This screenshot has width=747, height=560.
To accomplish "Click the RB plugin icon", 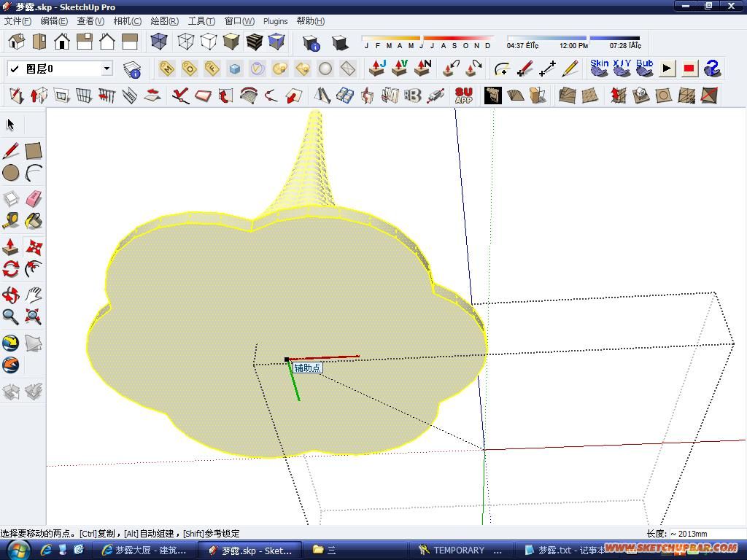I will [413, 96].
